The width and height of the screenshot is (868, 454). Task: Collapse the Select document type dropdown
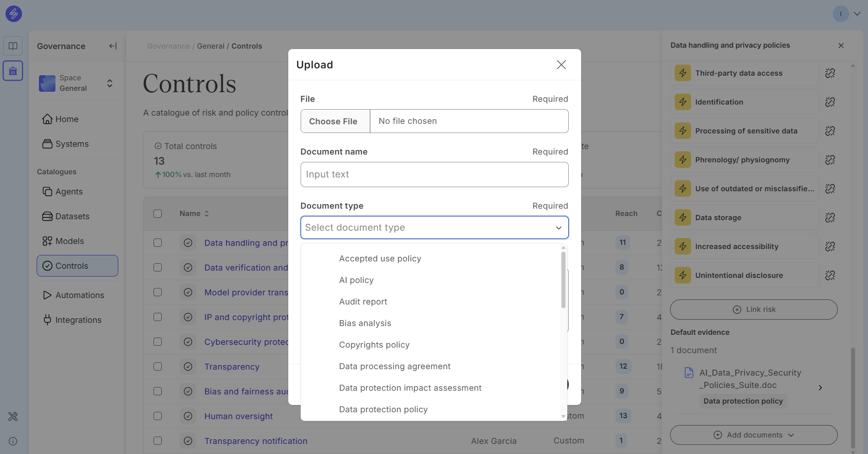[558, 228]
